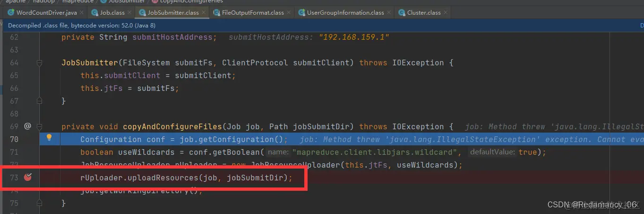Click fold end marker on line 67
Viewport: 644px width, 214px height.
pos(40,100)
